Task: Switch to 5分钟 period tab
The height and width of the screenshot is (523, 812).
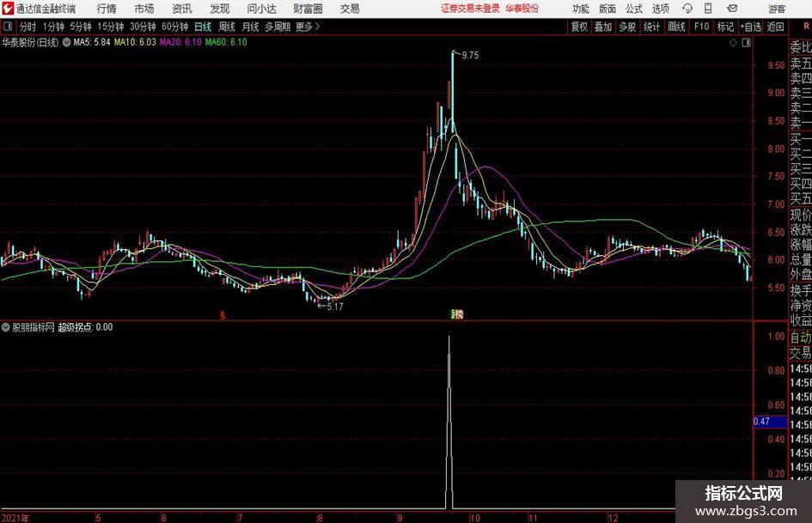Action: point(81,27)
